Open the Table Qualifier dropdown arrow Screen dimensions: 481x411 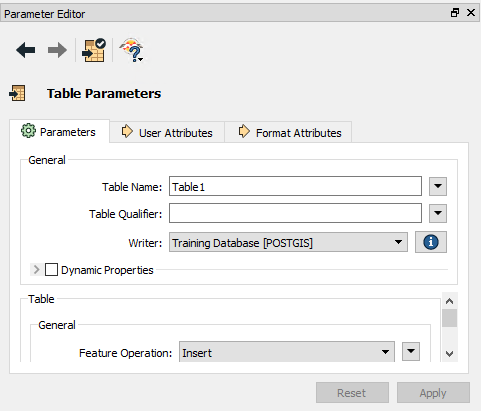pyautogui.click(x=438, y=213)
